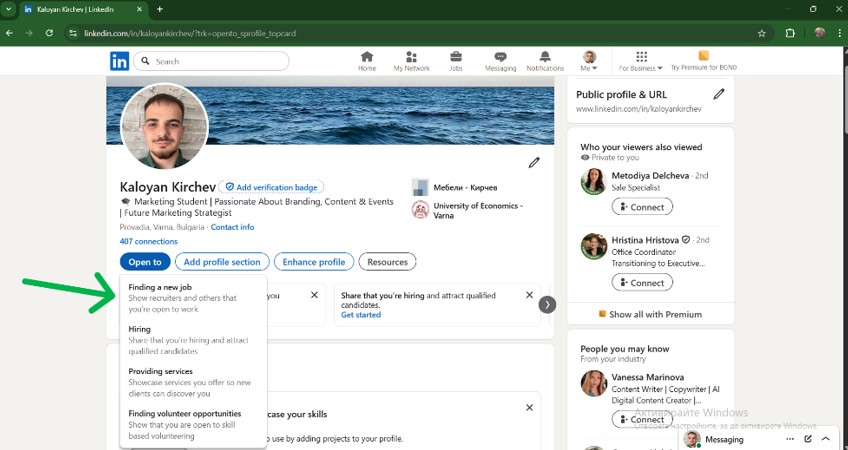This screenshot has width=848, height=450.
Task: Bookmark this page star icon
Action: pos(761,34)
